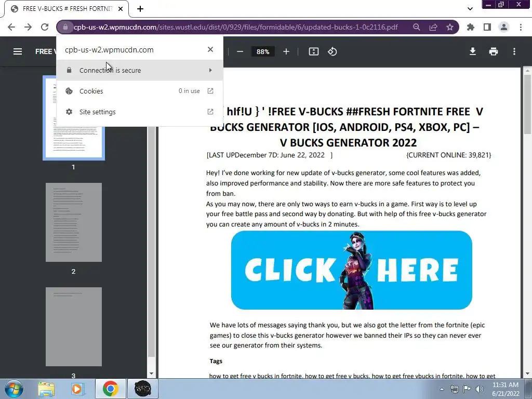The image size is (532, 399).
Task: Rotate the PDF counterclockwise
Action: coord(332,51)
